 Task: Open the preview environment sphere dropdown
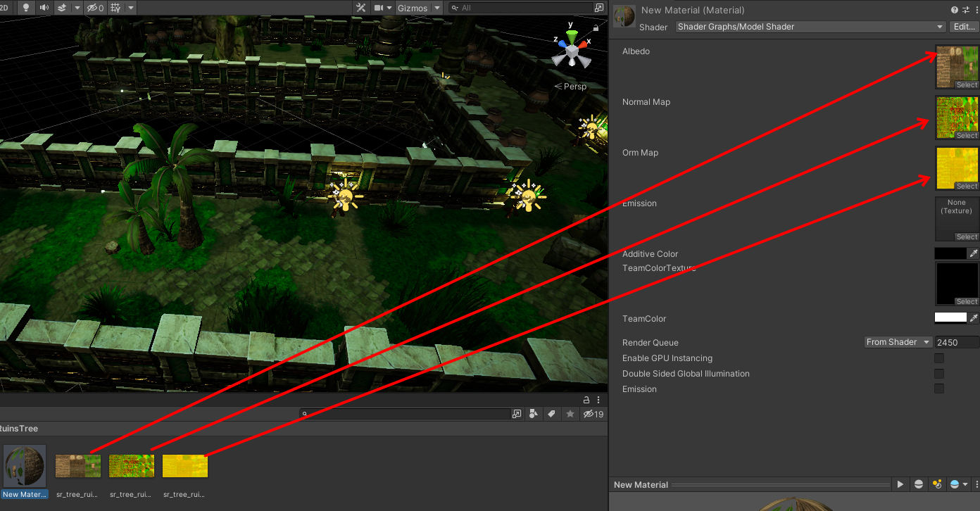point(959,484)
